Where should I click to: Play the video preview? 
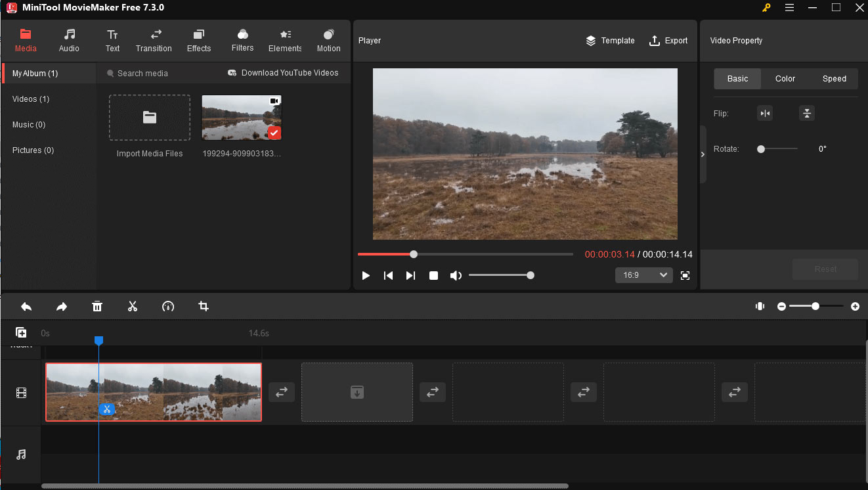(366, 276)
